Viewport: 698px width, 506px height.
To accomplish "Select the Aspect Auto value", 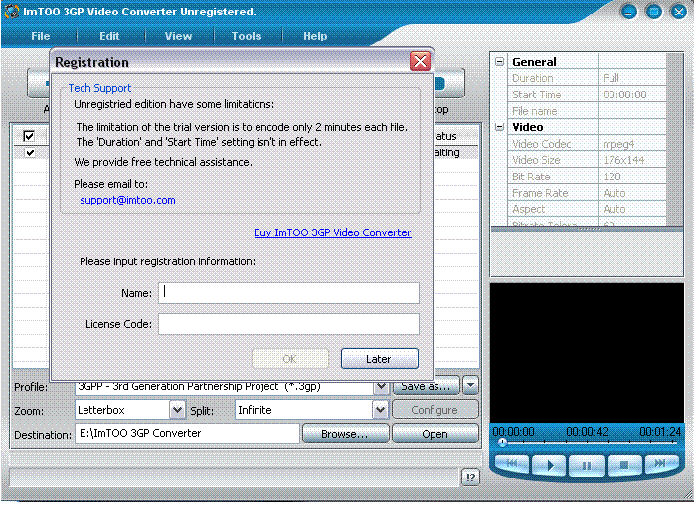I will click(x=632, y=209).
